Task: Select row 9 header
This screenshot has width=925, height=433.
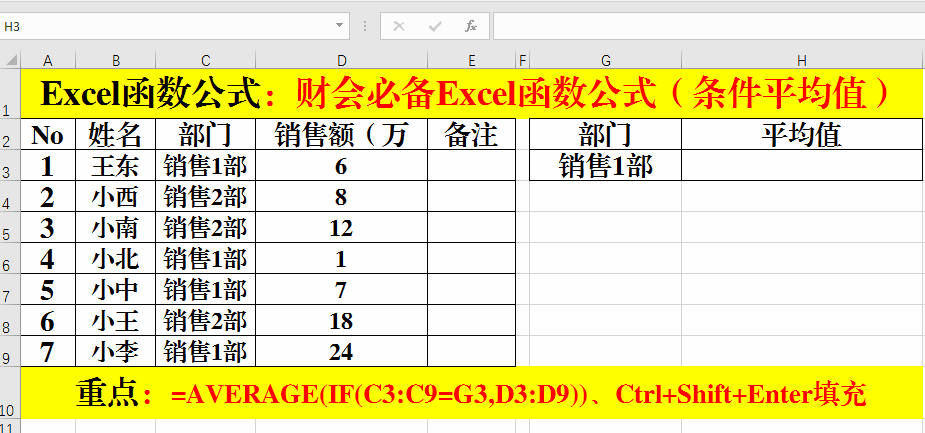Action: point(10,351)
